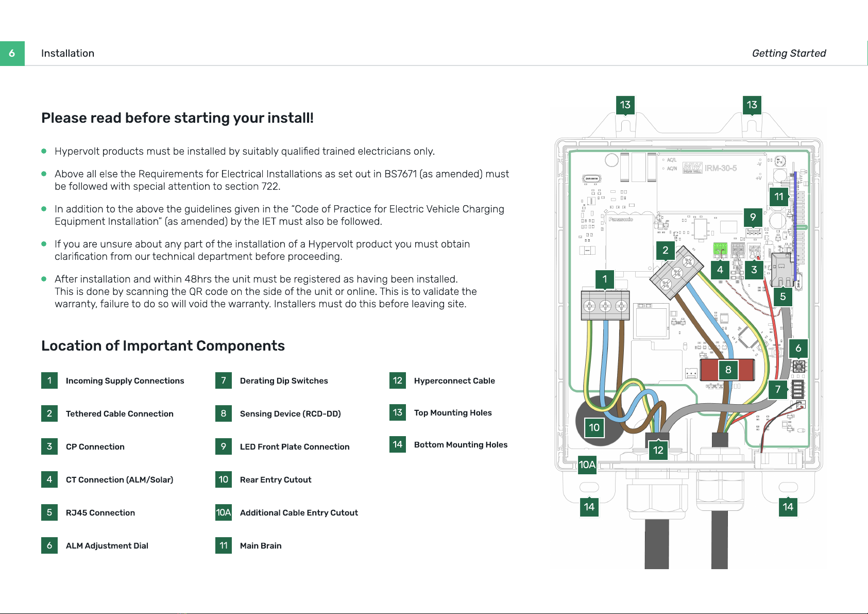Click the bullet mentioning Code of Practice

click(279, 215)
